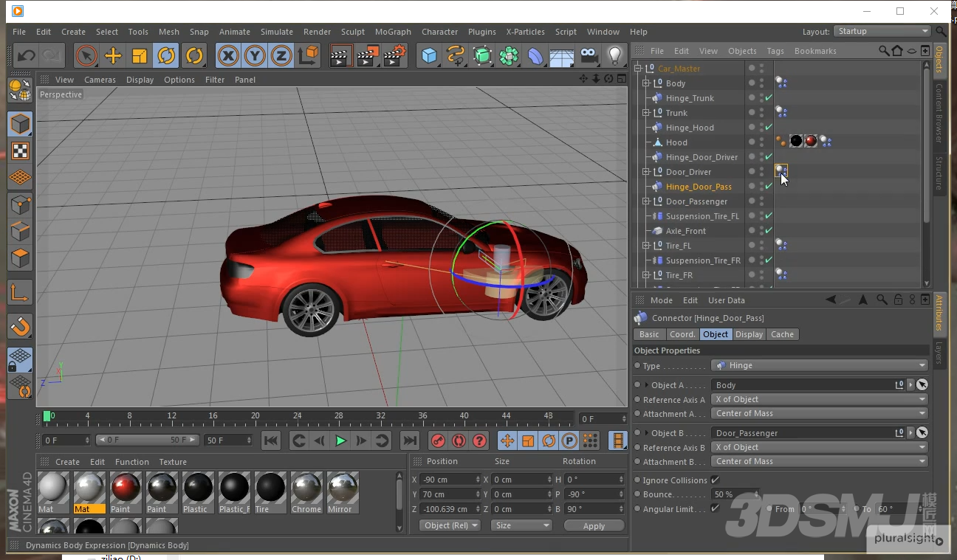Expand the Door_Passenger hierarchy
The image size is (957, 560).
[646, 201]
